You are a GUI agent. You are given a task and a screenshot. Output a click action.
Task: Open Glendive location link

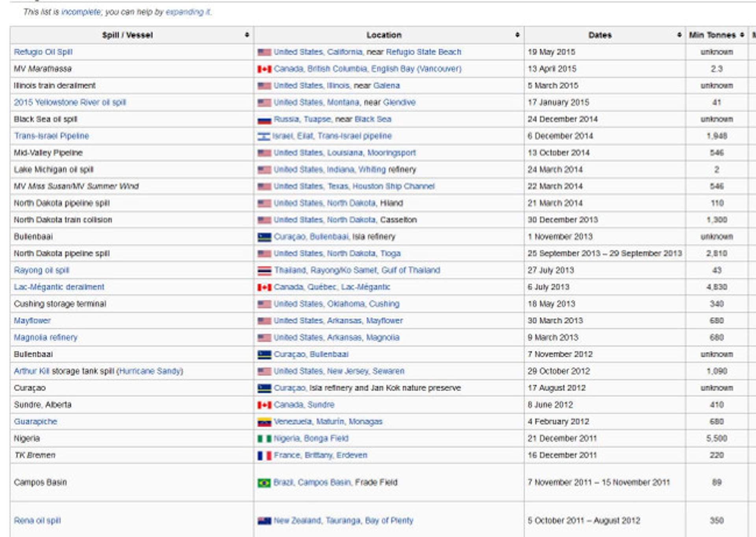(399, 102)
